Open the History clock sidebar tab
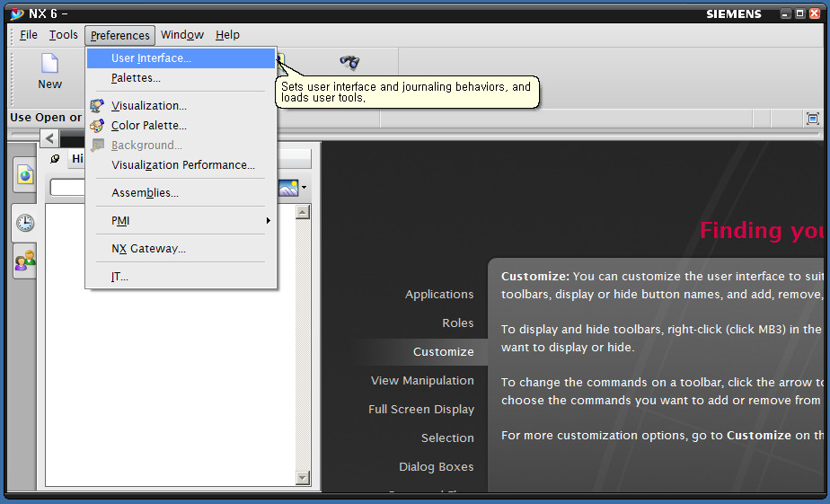 click(25, 223)
